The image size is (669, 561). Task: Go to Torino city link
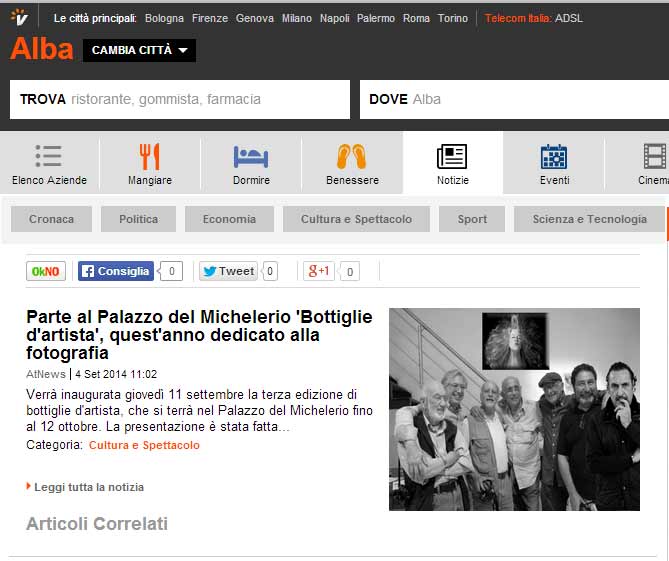(453, 18)
